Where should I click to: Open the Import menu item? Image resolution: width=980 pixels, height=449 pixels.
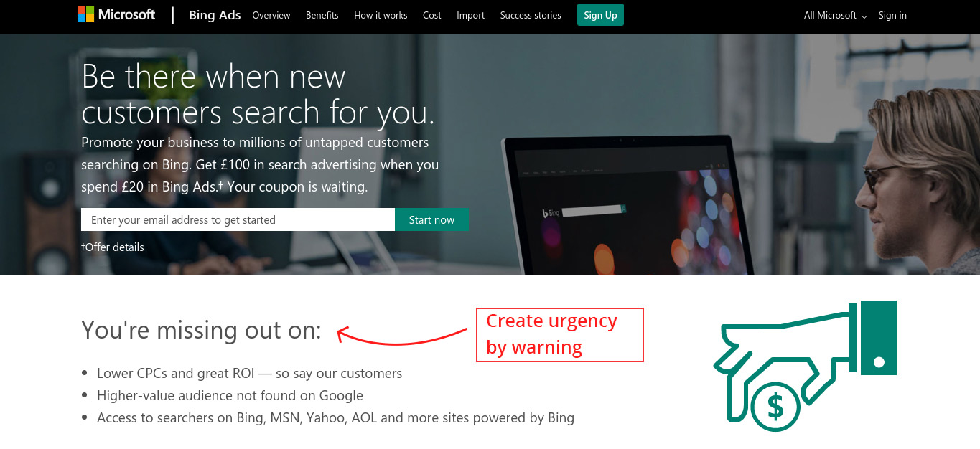click(x=471, y=15)
